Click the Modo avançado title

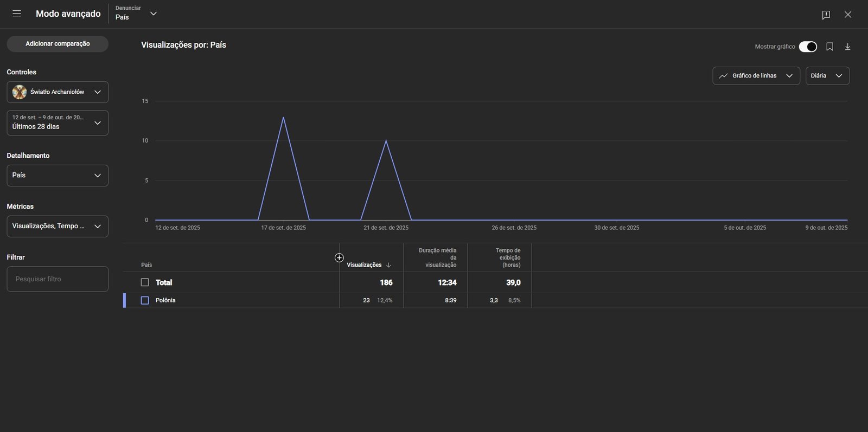pyautogui.click(x=68, y=14)
